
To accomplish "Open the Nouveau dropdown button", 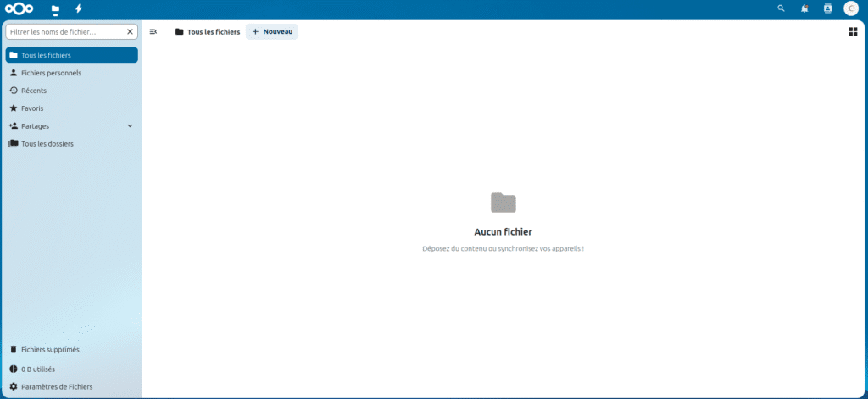I will click(272, 31).
